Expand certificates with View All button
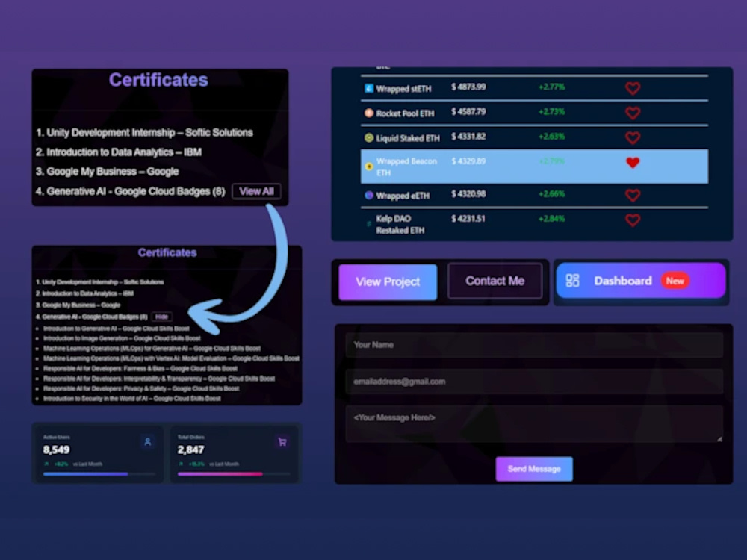This screenshot has height=560, width=747. [x=256, y=191]
